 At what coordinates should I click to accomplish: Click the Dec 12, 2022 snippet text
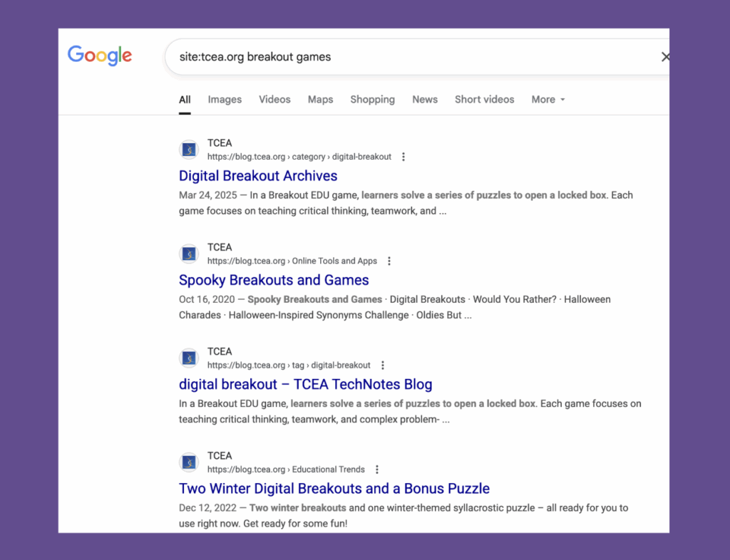pos(403,515)
